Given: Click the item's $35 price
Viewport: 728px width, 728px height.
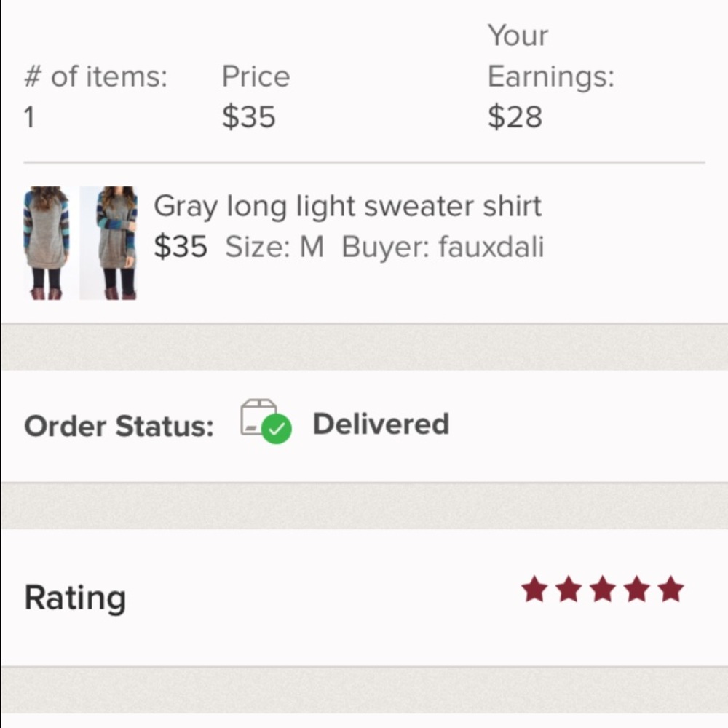Looking at the screenshot, I should point(180,248).
